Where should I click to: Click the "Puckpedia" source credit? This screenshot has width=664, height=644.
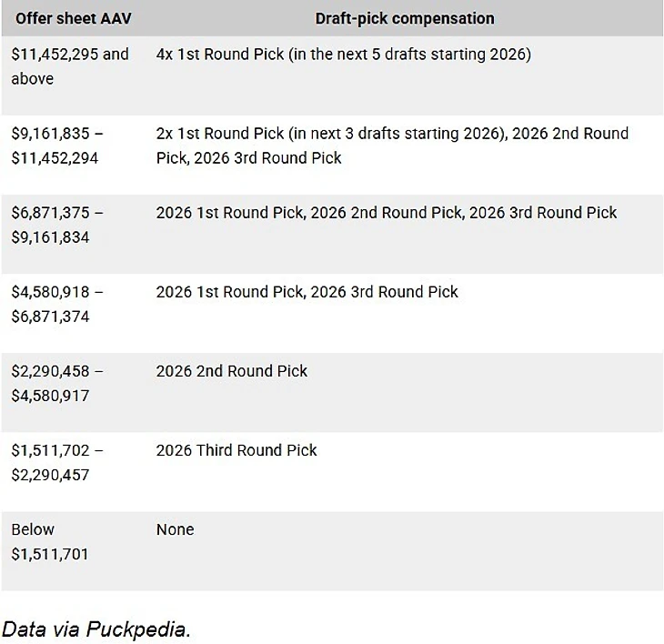(x=137, y=629)
